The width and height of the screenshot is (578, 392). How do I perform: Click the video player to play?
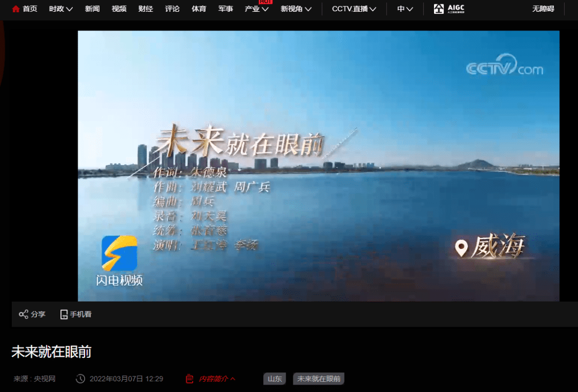(x=318, y=166)
